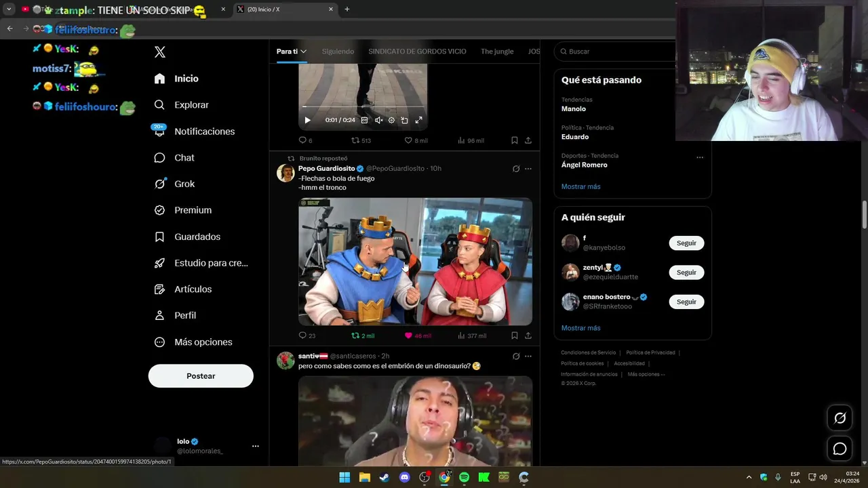Image resolution: width=868 pixels, height=488 pixels.
Task: Open Grok from the sidebar
Action: pos(174,184)
